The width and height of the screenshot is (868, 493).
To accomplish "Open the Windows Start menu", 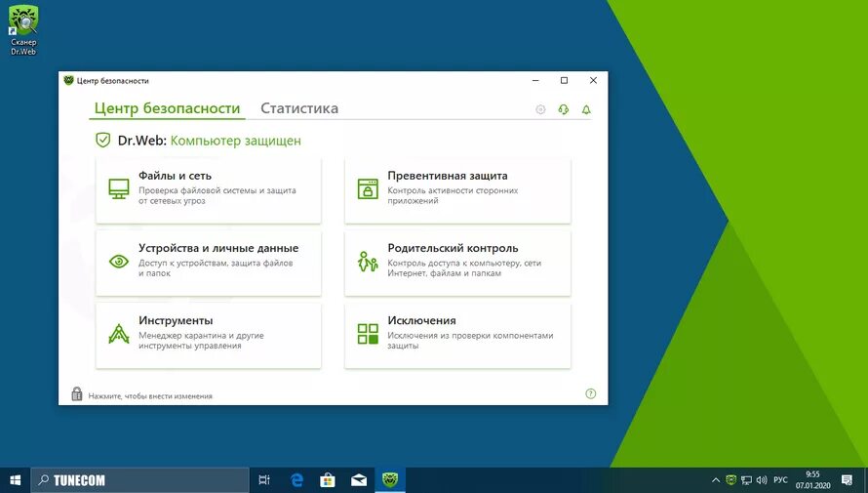I will (x=15, y=479).
